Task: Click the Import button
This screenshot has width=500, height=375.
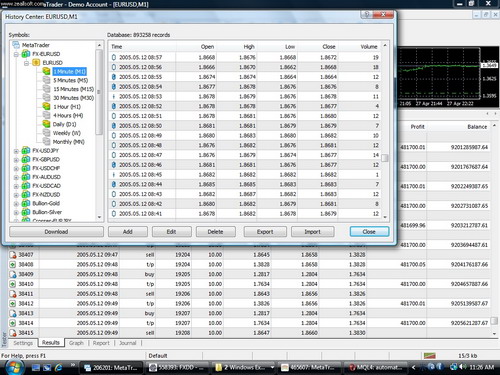Action: tap(312, 232)
